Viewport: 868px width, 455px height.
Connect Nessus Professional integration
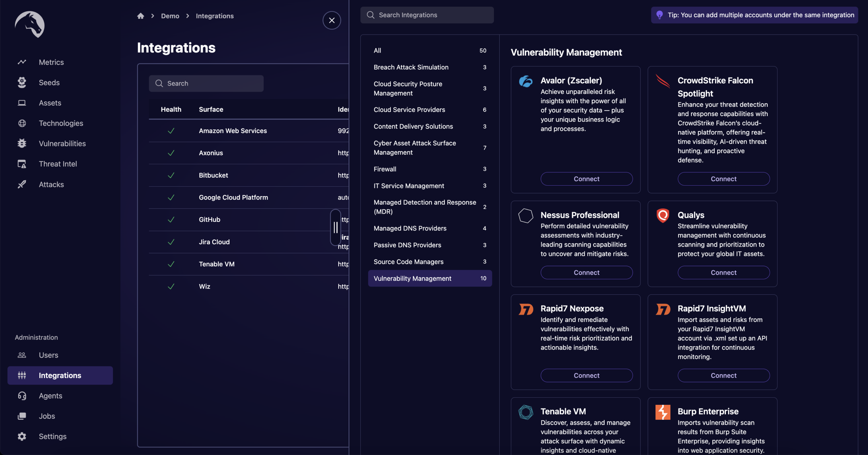click(586, 272)
